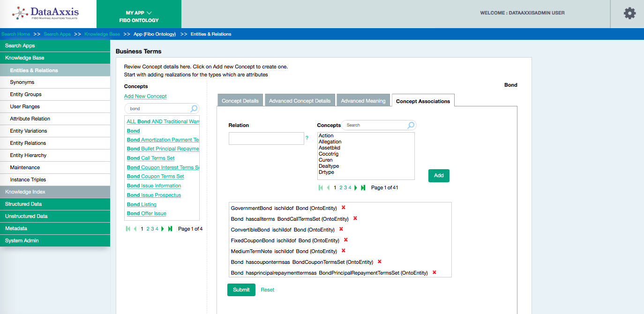The image size is (644, 314).
Task: Open the settings gear icon
Action: point(629,14)
